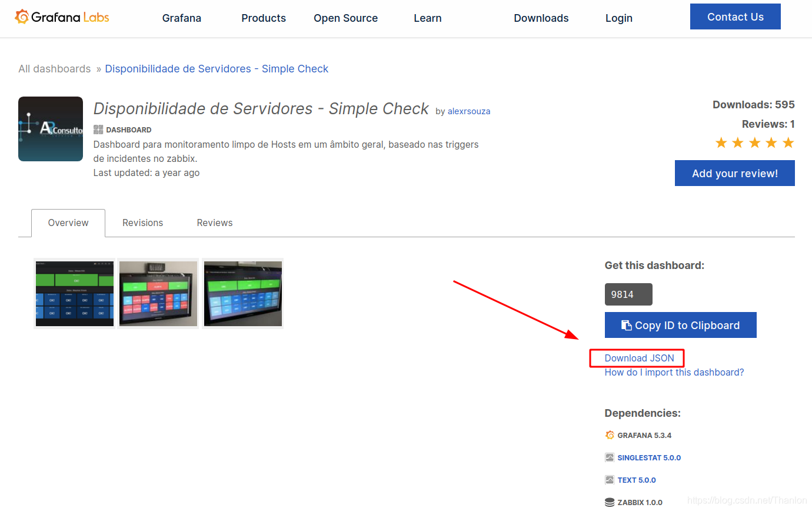The width and height of the screenshot is (812, 511).
Task: Switch to the Reviews tab
Action: (x=215, y=223)
